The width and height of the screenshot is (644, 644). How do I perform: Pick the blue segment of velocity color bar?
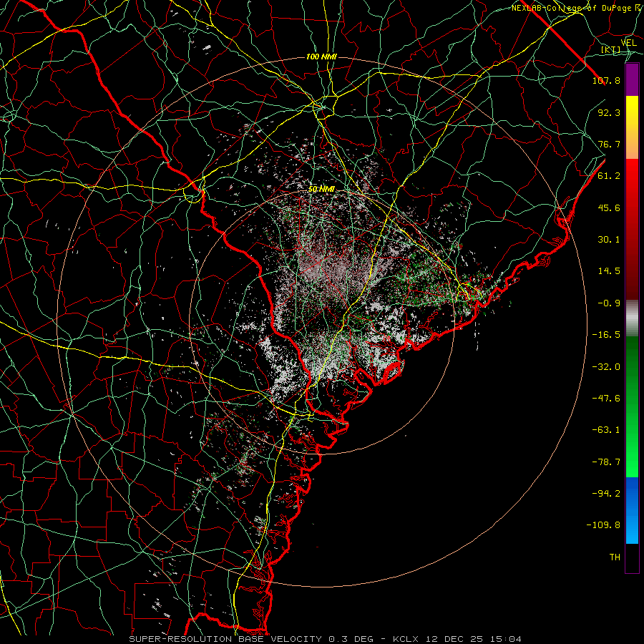tap(632, 510)
